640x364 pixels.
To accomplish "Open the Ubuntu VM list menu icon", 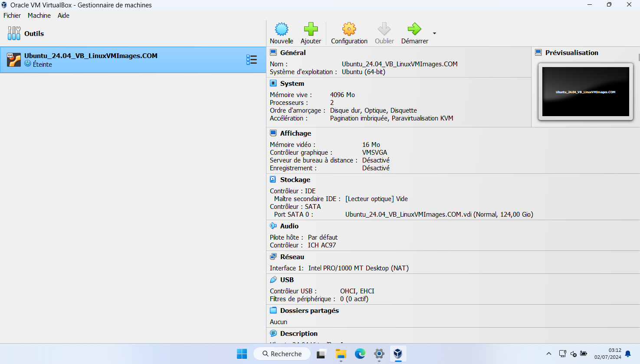I will point(252,60).
